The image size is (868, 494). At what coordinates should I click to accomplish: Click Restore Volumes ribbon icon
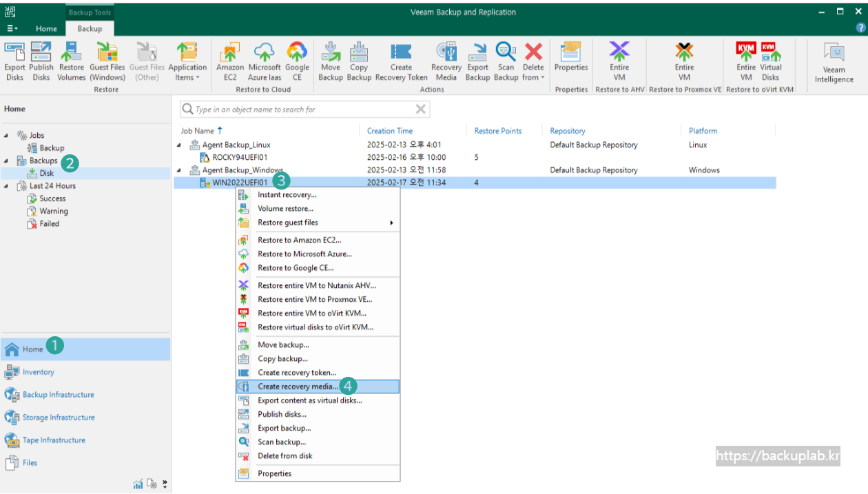[x=72, y=61]
